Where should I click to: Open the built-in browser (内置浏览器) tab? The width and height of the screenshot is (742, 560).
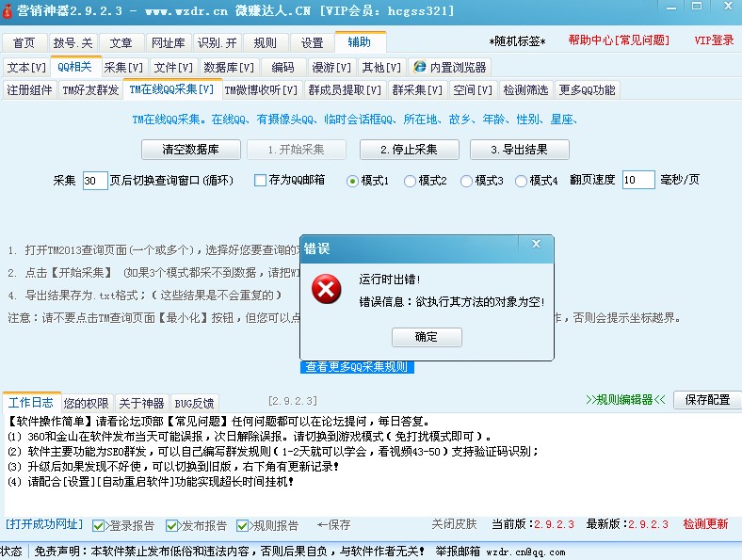450,67
